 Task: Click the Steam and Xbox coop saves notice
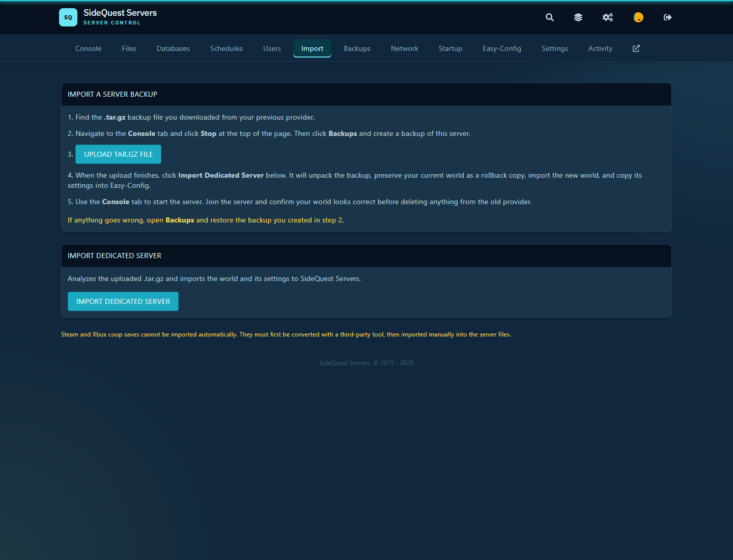coord(286,334)
